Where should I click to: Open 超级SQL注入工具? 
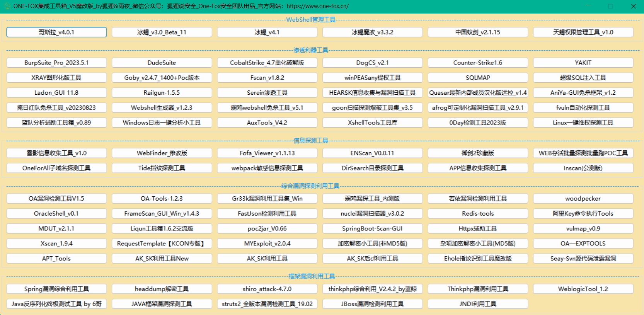(x=583, y=78)
